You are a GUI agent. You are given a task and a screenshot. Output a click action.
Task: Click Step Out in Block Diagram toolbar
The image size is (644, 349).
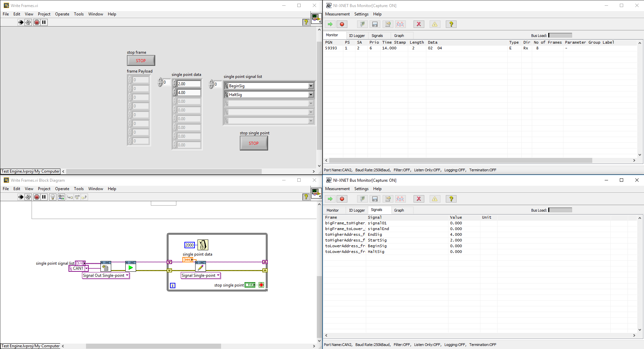pos(84,197)
